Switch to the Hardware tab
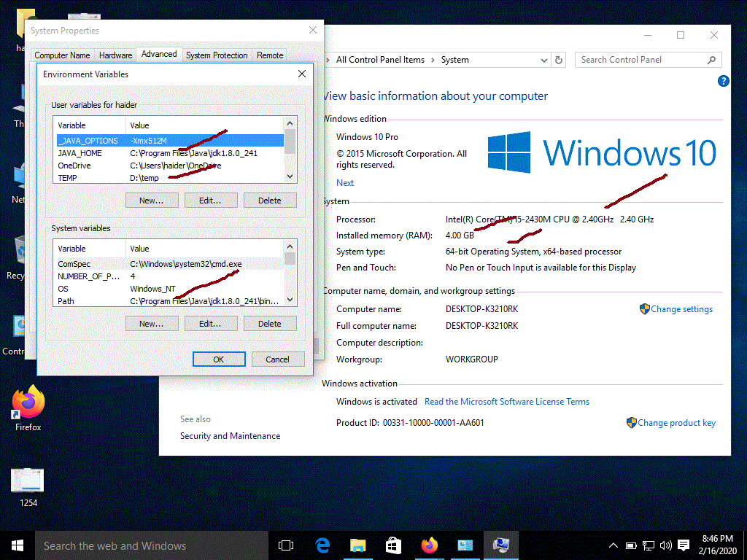 [115, 55]
